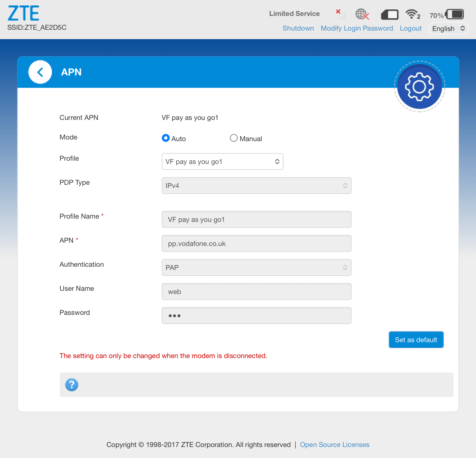476x458 pixels.
Task: Click the Set as default button
Action: 416,340
